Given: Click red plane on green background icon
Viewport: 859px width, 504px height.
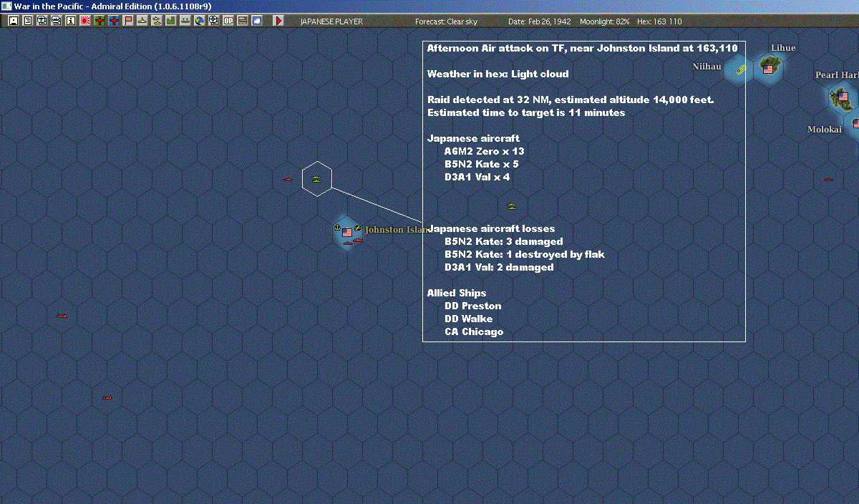Looking at the screenshot, I should pyautogui.click(x=100, y=21).
